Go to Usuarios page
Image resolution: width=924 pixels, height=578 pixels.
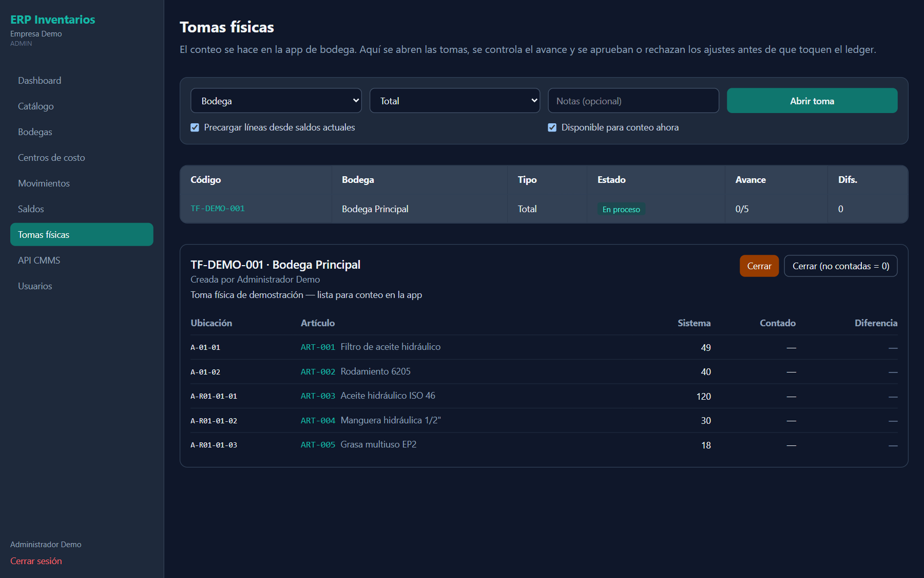coord(82,286)
